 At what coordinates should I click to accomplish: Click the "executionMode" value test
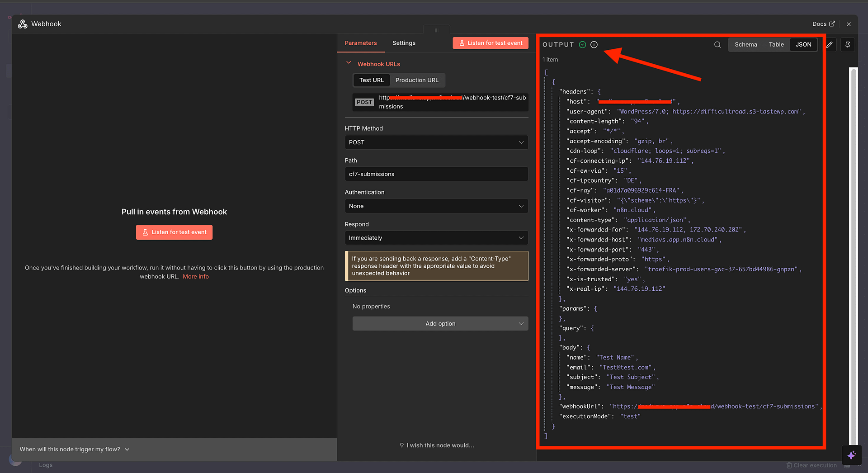click(x=630, y=416)
